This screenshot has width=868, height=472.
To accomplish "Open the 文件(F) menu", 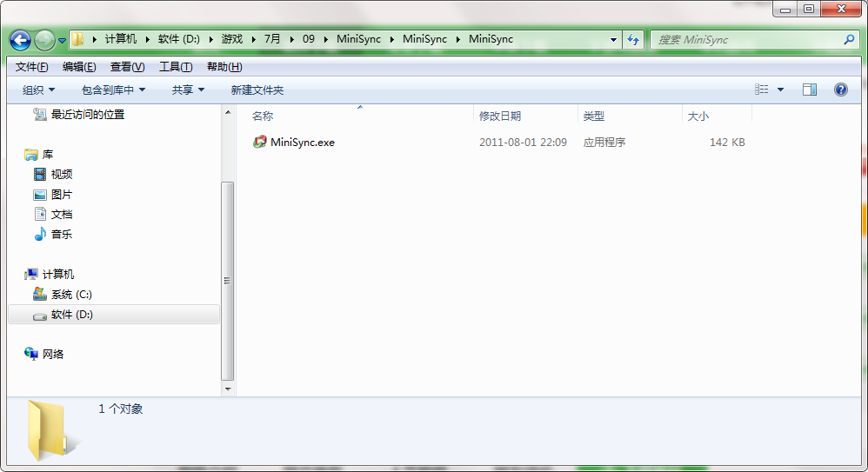I will pyautogui.click(x=31, y=67).
